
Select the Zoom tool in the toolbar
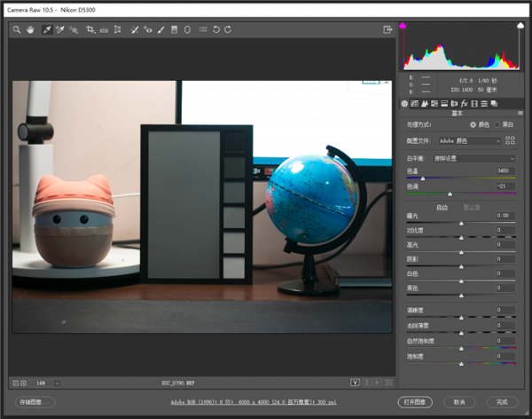[x=17, y=29]
